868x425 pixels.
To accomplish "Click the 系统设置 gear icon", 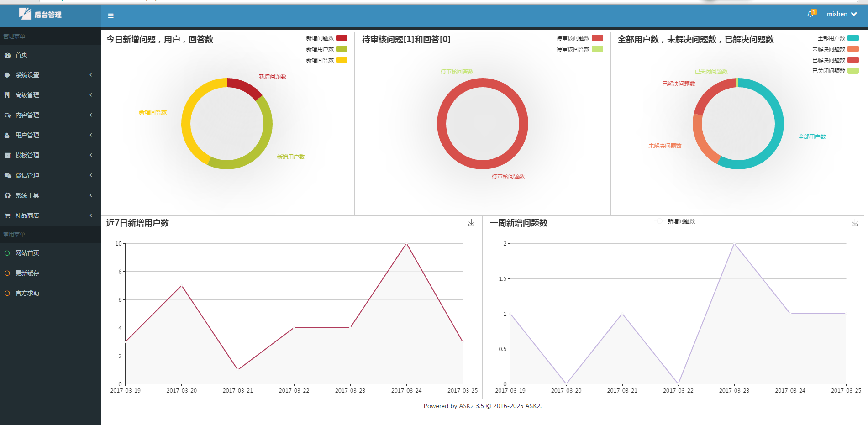I will pos(7,75).
